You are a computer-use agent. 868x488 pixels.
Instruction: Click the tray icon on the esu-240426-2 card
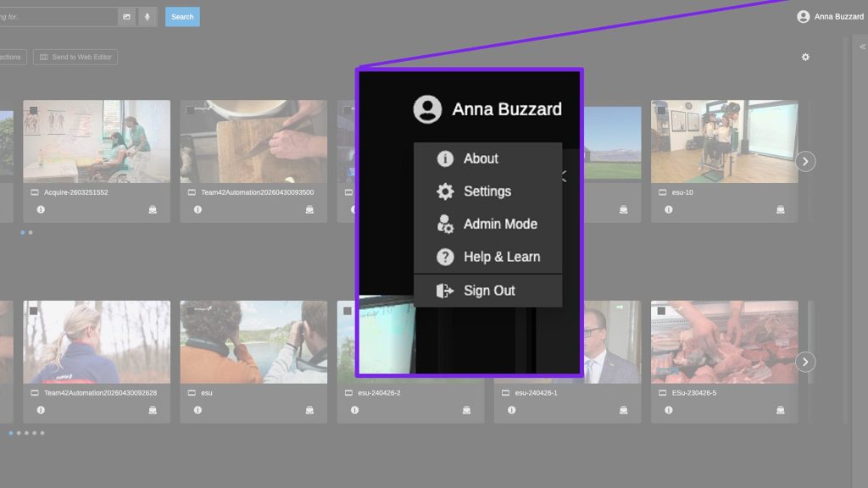pyautogui.click(x=467, y=410)
